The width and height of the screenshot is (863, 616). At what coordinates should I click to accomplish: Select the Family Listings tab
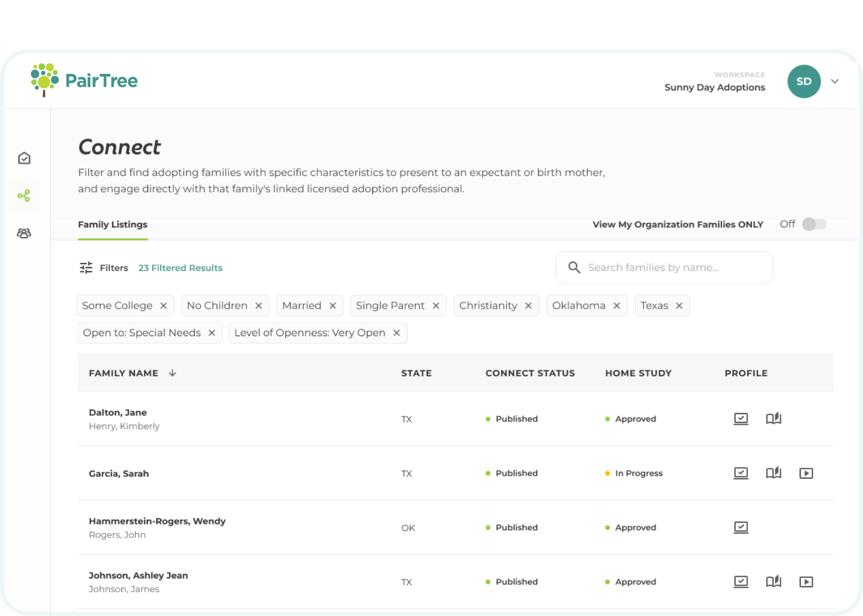(113, 225)
